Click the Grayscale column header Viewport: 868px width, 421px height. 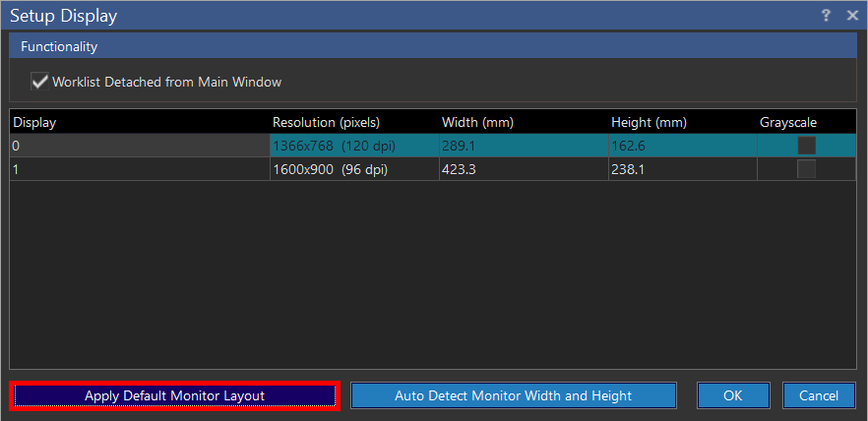tap(805, 122)
